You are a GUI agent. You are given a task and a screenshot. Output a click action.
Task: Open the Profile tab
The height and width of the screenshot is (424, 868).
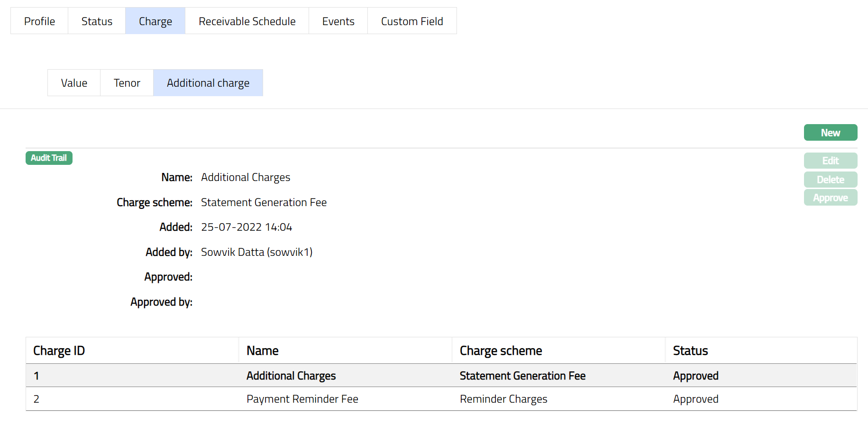39,21
